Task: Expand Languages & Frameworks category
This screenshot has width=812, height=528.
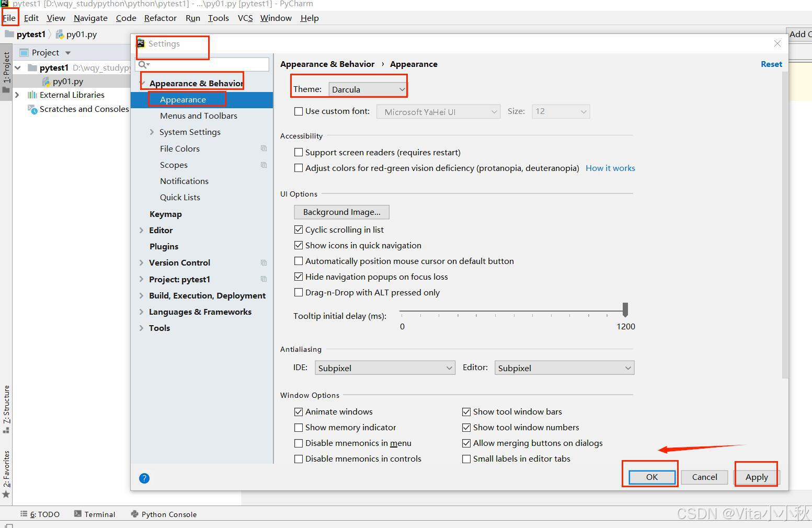Action: click(x=142, y=312)
